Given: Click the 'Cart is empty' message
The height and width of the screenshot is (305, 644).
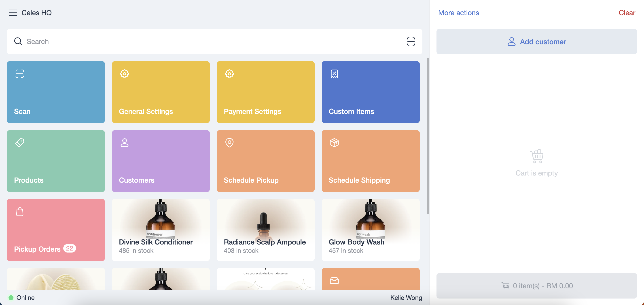Looking at the screenshot, I should click(536, 173).
